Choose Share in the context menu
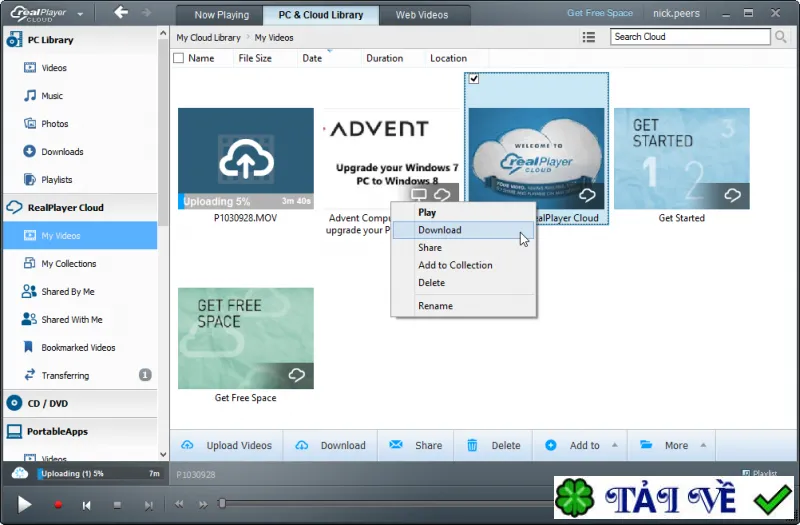 pos(464,247)
